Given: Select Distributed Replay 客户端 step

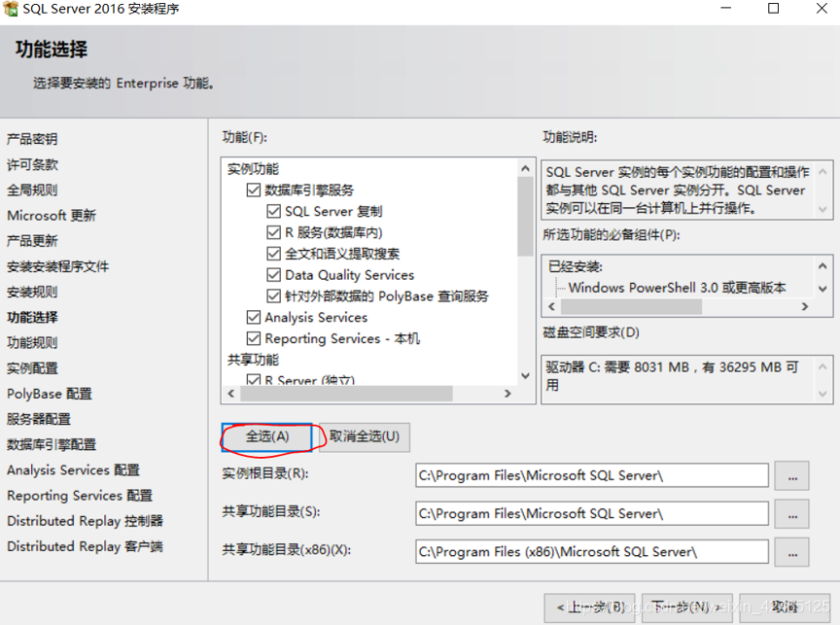Looking at the screenshot, I should click(x=86, y=546).
